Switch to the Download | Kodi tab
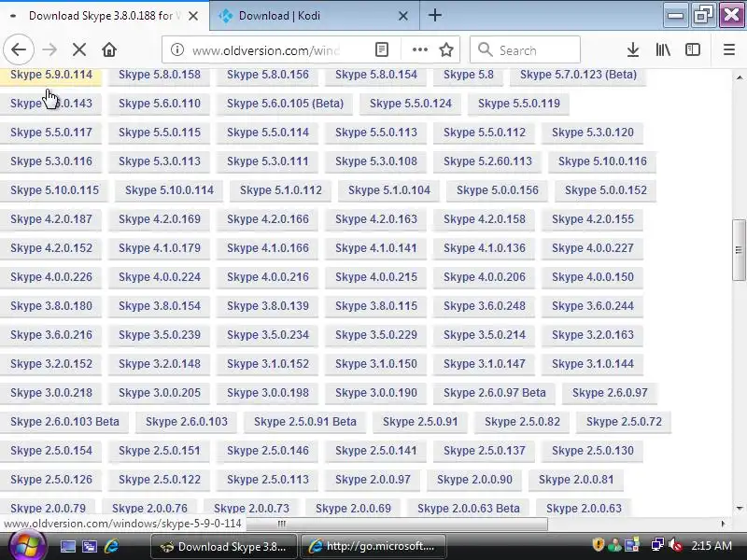 [x=315, y=16]
